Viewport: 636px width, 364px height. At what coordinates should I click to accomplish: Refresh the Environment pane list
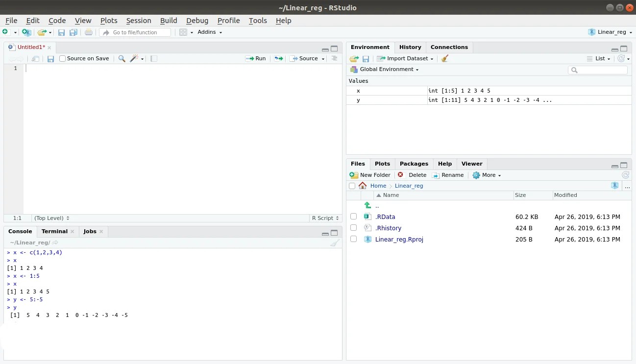tap(621, 58)
